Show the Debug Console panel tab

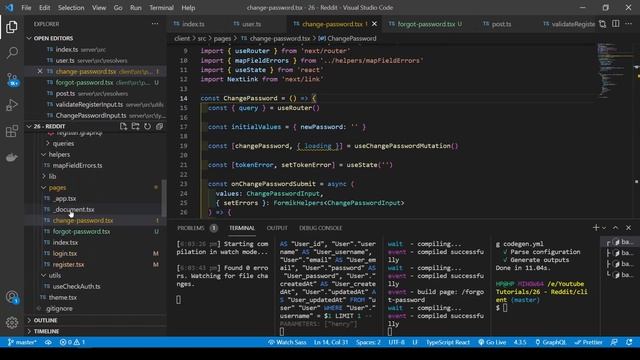click(320, 228)
